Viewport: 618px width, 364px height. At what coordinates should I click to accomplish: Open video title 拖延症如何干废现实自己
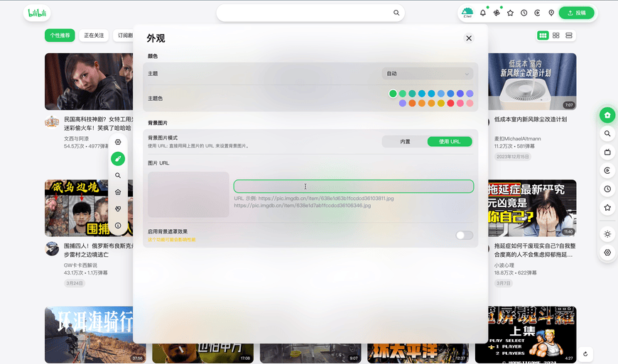click(x=535, y=250)
